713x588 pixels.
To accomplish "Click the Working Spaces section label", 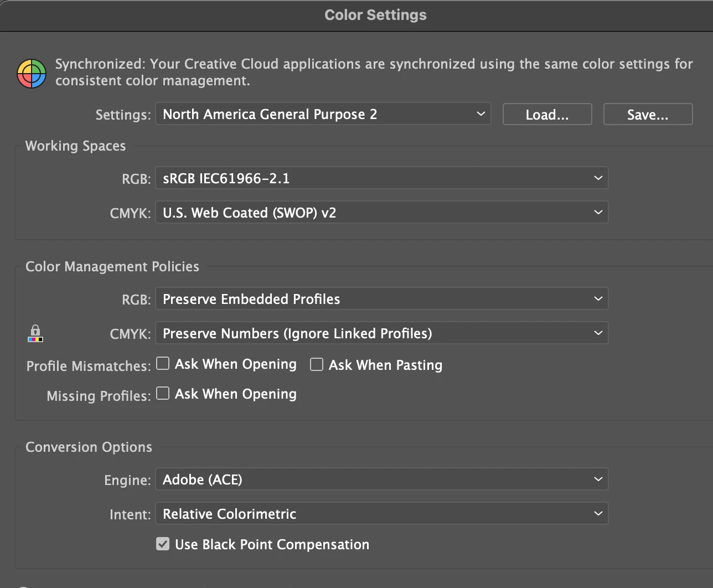I will 76,146.
